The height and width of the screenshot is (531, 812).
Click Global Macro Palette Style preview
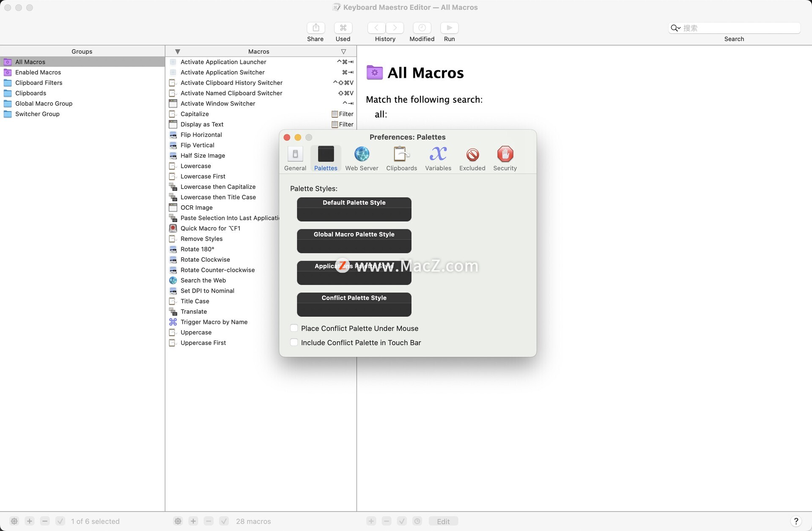pos(354,241)
